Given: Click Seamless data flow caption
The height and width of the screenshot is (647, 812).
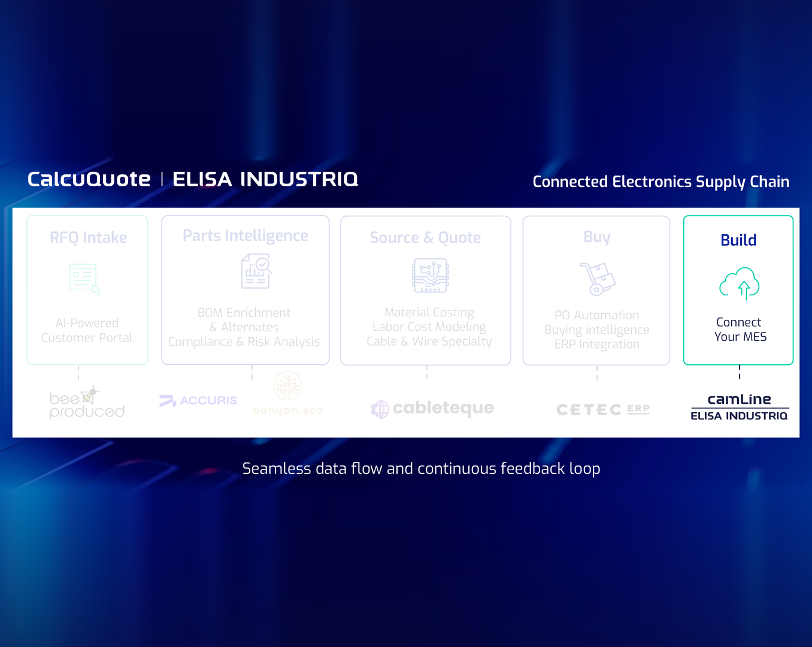Looking at the screenshot, I should click(x=421, y=468).
